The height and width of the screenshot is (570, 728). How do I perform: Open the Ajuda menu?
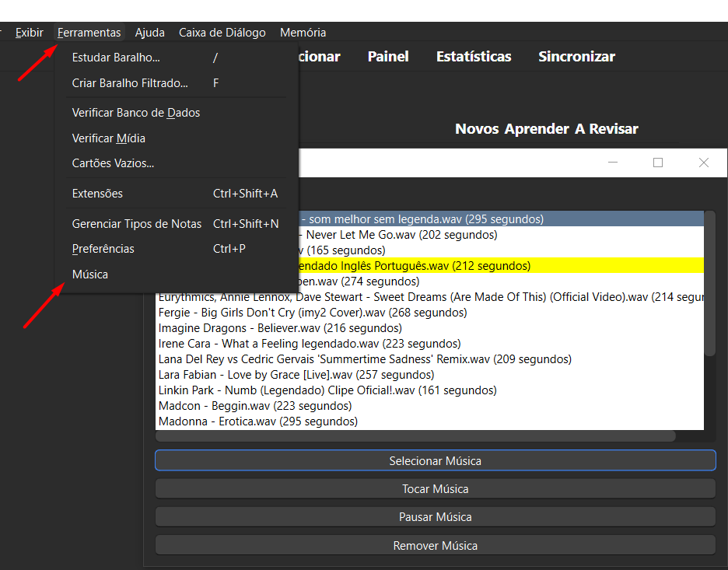point(149,33)
